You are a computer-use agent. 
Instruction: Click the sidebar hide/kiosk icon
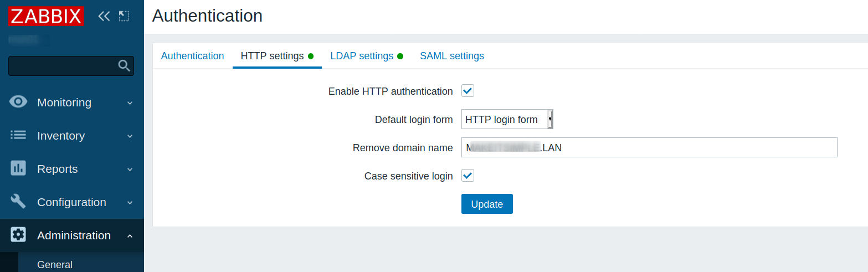(x=124, y=17)
